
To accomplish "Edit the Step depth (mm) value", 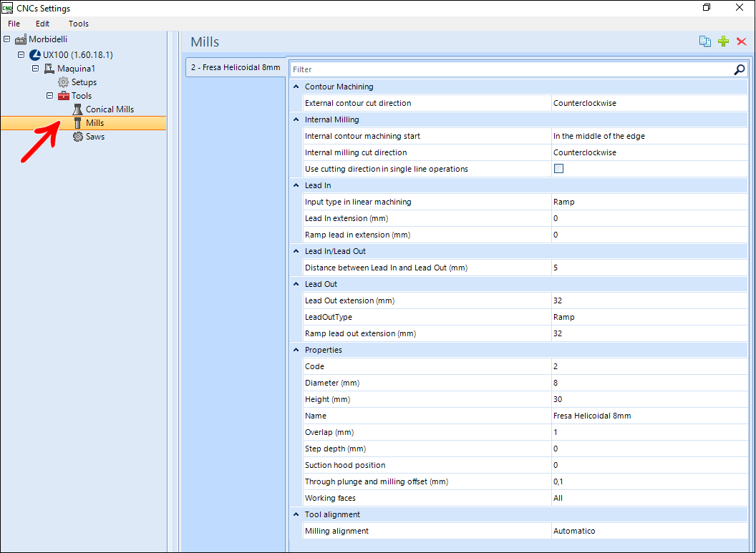I will [x=649, y=449].
